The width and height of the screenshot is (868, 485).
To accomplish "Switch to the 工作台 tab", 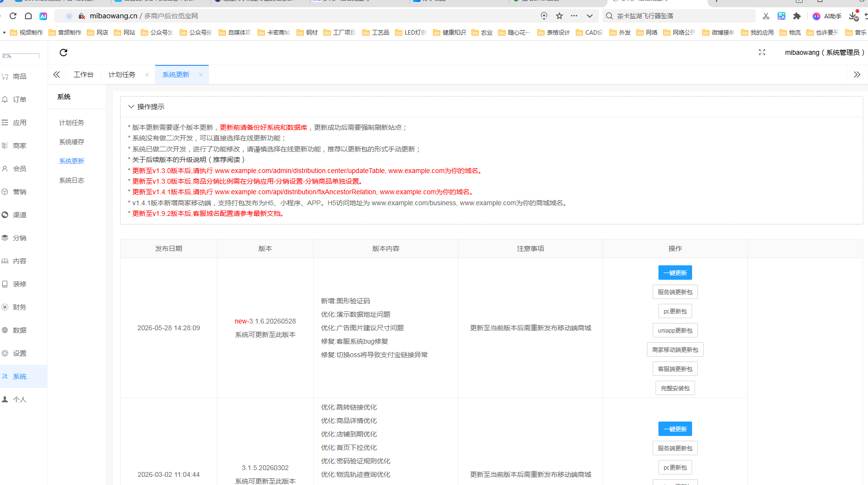I will point(84,75).
